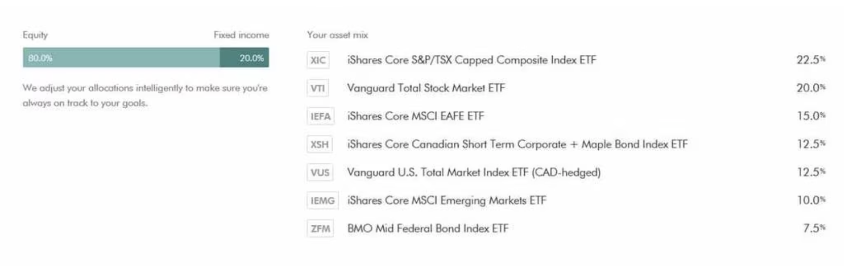Open iShares Core Canadian Short Term Corporate ETF
Viewport: 868px width, 268px height.
click(517, 145)
